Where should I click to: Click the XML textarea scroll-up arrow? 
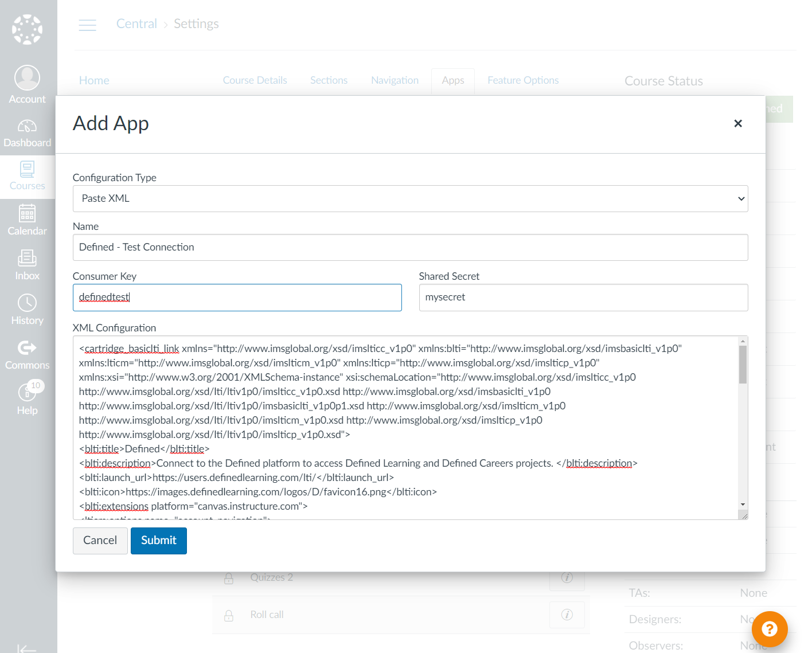click(743, 341)
